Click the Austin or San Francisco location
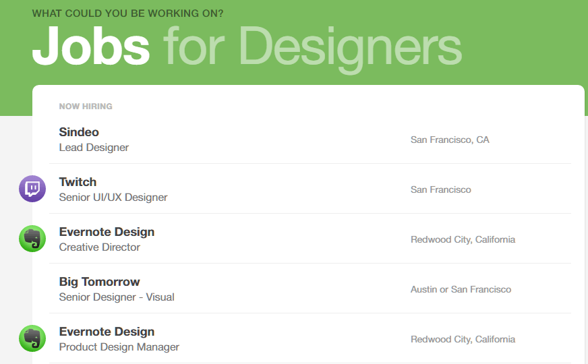The height and width of the screenshot is (364, 588). [461, 289]
